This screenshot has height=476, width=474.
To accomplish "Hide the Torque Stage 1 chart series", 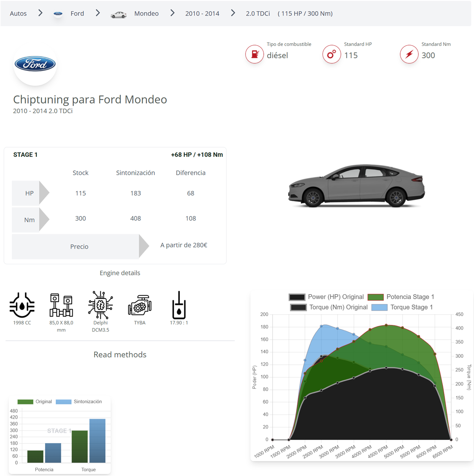I will pos(402,307).
